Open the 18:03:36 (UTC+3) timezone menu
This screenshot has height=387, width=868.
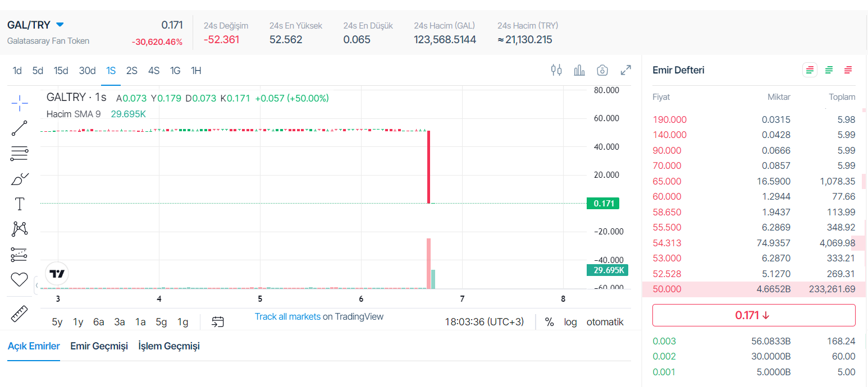click(x=484, y=322)
